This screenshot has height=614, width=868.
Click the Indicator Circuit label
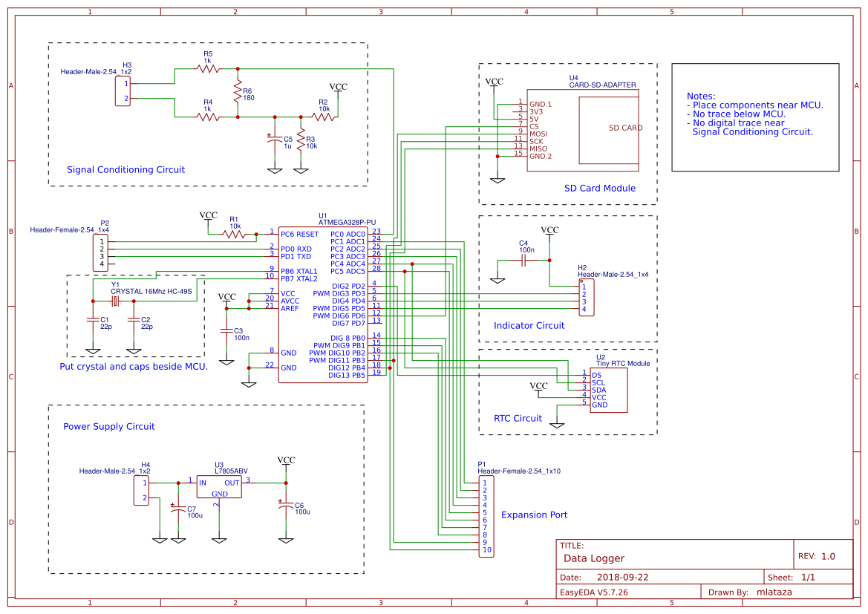[x=529, y=325]
